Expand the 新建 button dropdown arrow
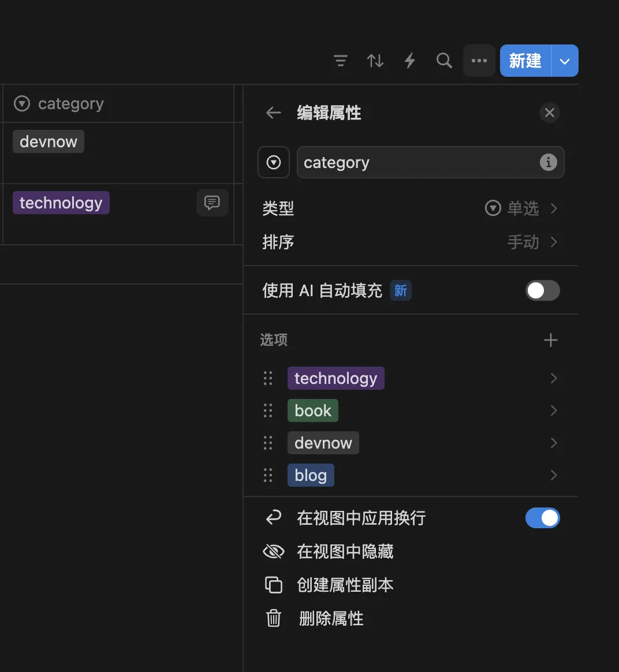Viewport: 619px width, 672px height. pyautogui.click(x=565, y=61)
